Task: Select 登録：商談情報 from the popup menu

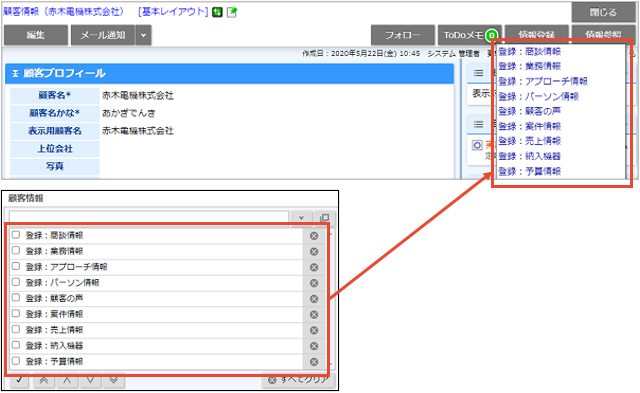Action: tap(529, 51)
